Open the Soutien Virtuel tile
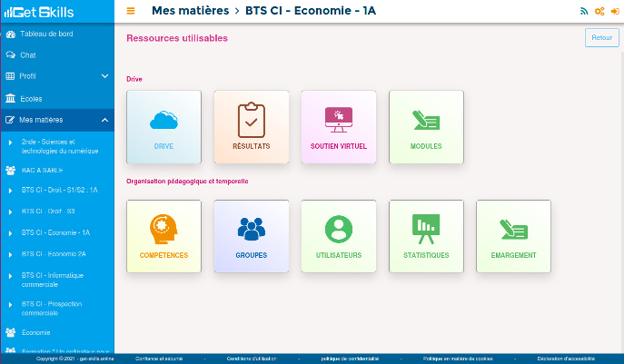 (338, 127)
